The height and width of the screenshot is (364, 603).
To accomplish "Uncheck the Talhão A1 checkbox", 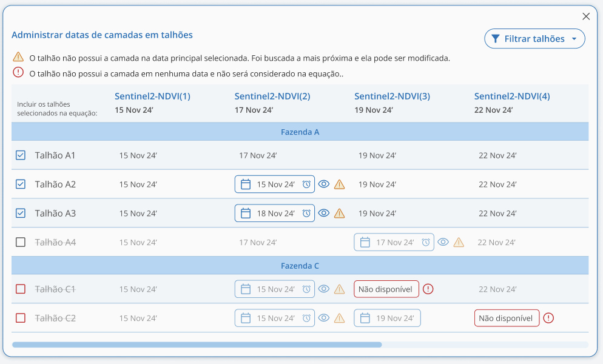I will tap(21, 155).
